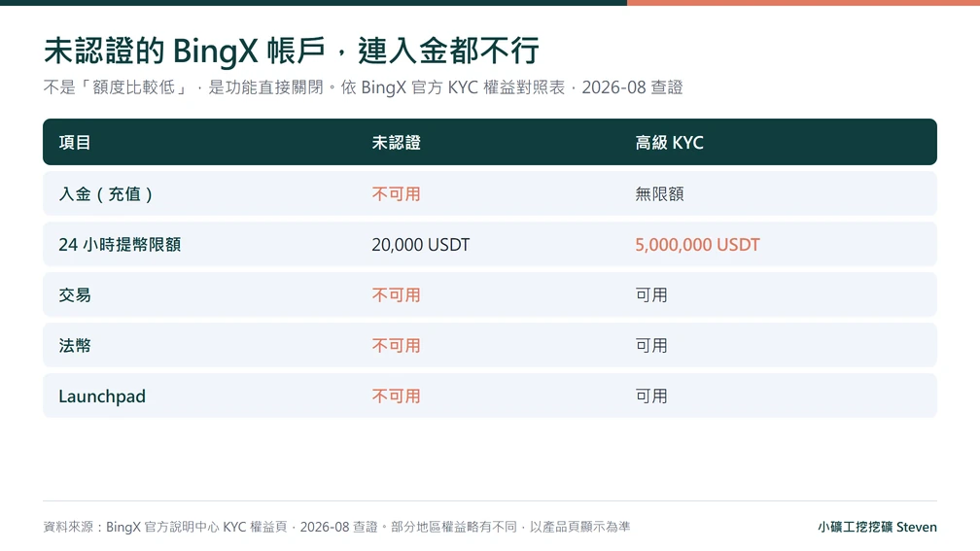This screenshot has height=551, width=980.
Task: Click 不可用 in the 法幣 row
Action: tap(397, 346)
